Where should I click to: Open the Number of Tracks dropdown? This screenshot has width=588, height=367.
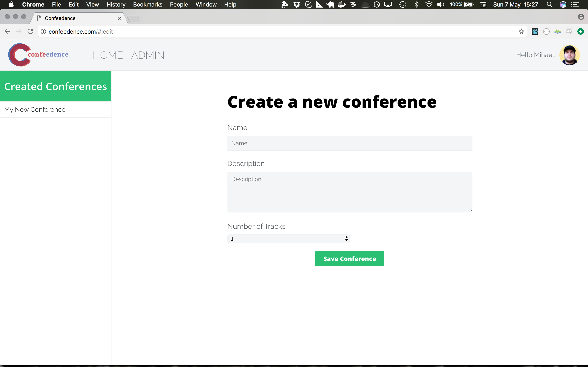[x=288, y=239]
